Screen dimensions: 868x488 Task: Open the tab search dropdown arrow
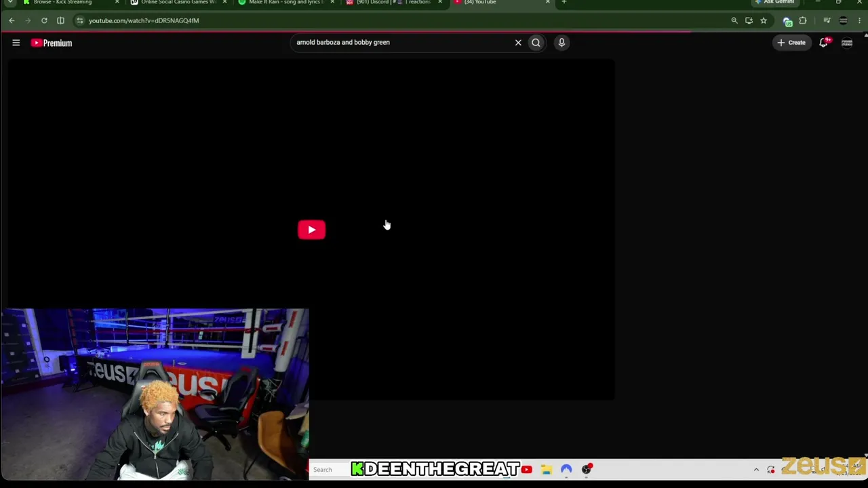[x=10, y=2]
